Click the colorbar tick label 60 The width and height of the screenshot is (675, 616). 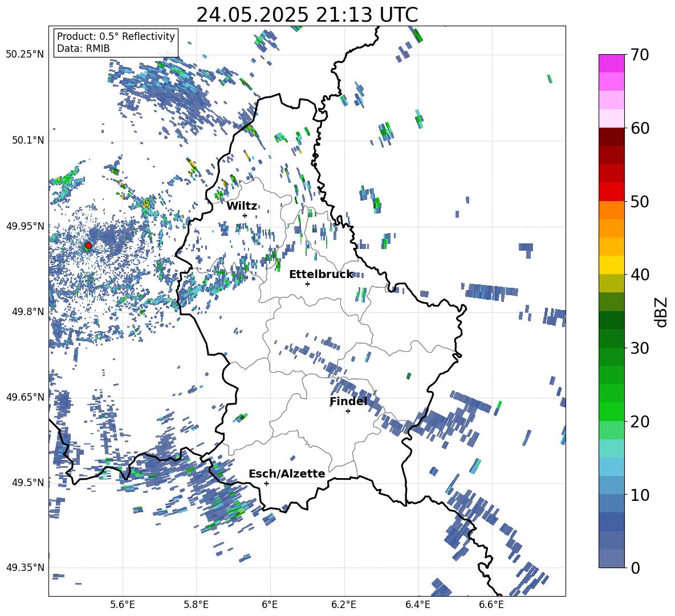coord(640,128)
